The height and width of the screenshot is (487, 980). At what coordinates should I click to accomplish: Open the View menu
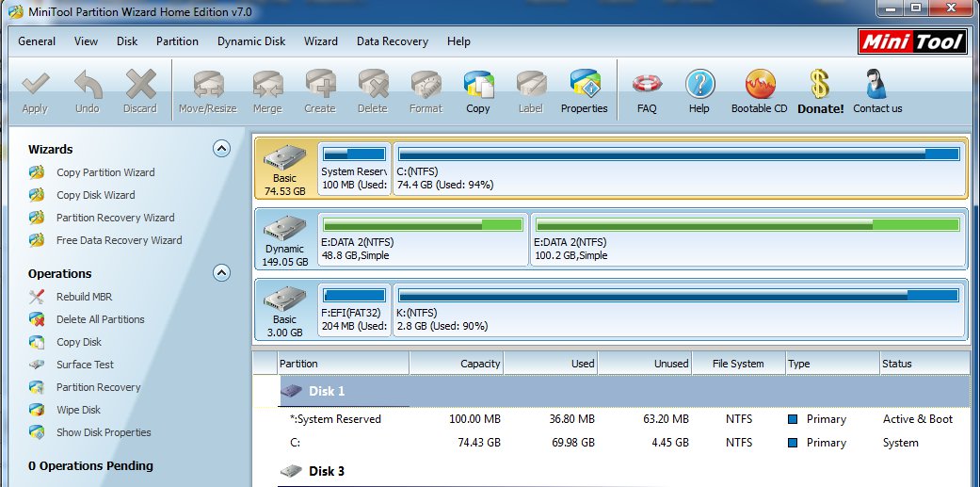86,41
